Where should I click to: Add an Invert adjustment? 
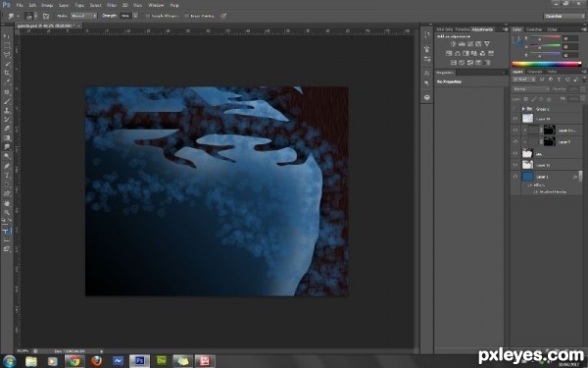[453, 63]
